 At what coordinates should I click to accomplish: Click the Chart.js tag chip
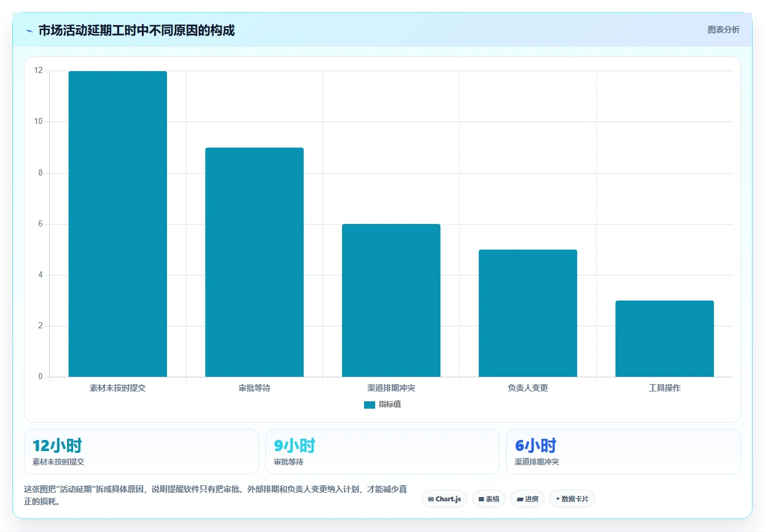445,499
